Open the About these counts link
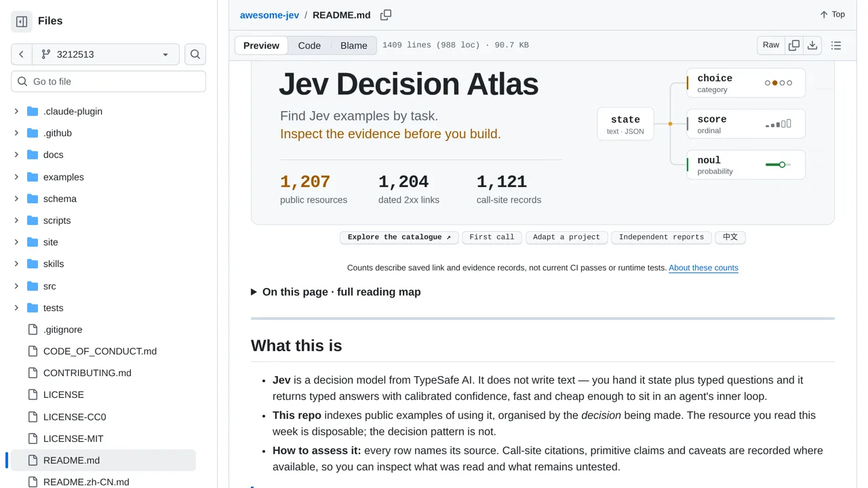 703,268
